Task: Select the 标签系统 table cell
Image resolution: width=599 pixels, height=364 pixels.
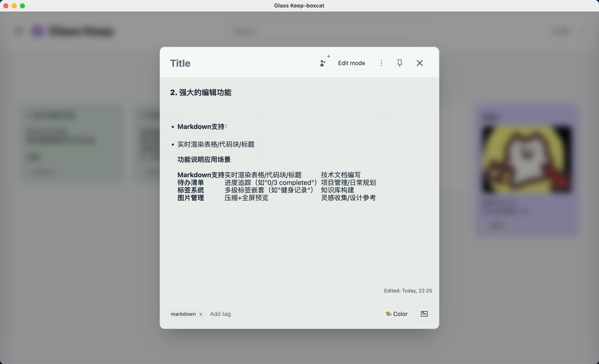Action: tap(191, 190)
